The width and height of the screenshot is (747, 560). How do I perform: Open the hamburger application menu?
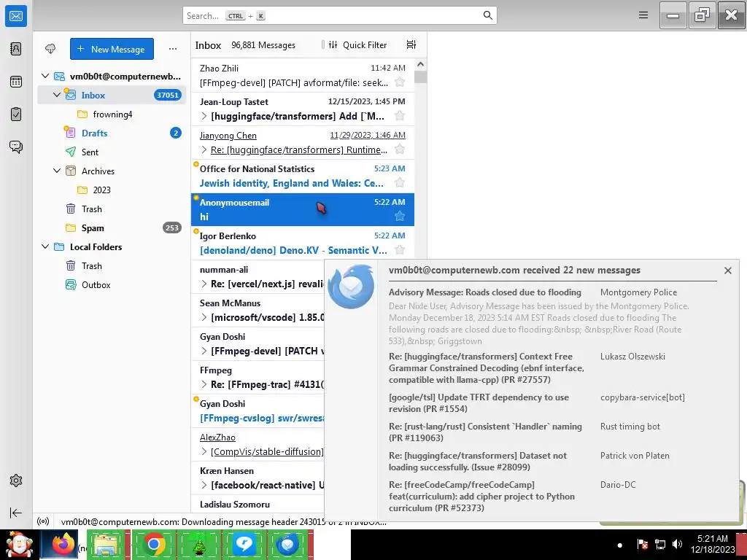point(643,15)
